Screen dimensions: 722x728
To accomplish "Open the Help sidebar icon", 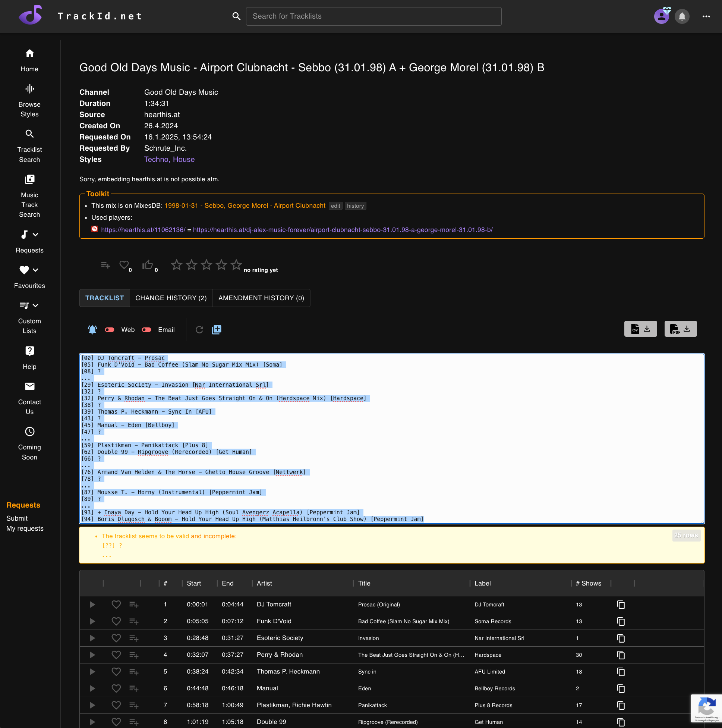I will (x=30, y=351).
